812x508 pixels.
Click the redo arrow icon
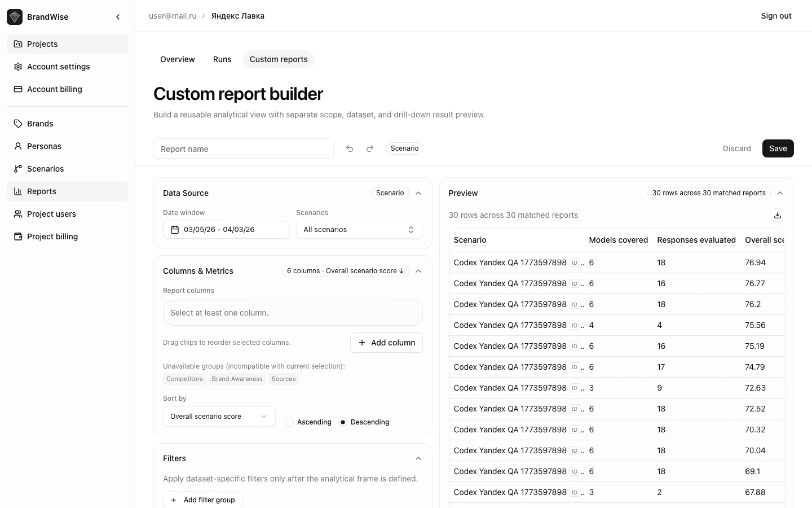[370, 148]
